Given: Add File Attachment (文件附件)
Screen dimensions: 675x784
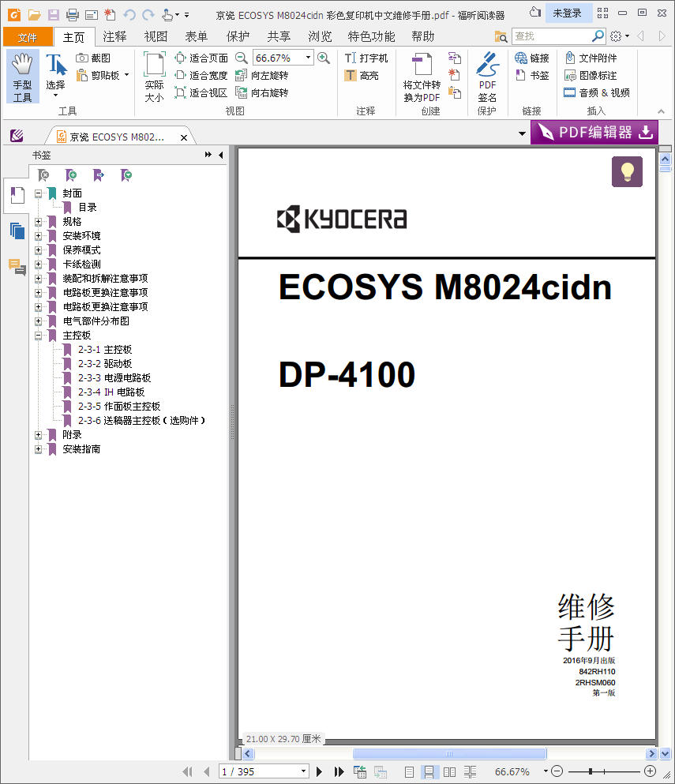Looking at the screenshot, I should click(x=591, y=58).
